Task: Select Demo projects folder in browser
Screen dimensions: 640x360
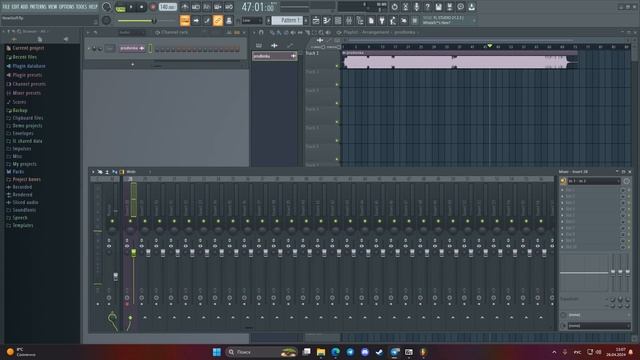Action: tap(27, 126)
